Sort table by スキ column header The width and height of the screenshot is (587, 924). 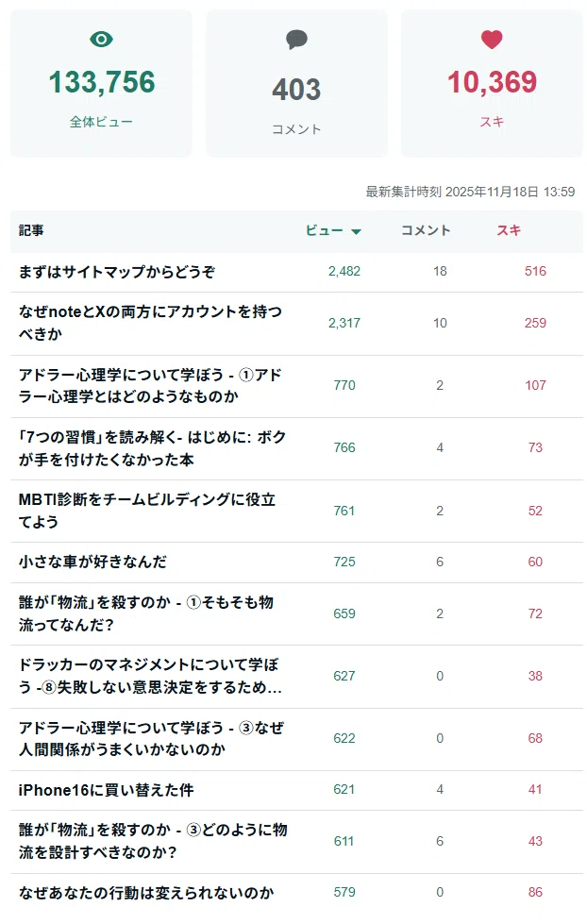(x=509, y=230)
